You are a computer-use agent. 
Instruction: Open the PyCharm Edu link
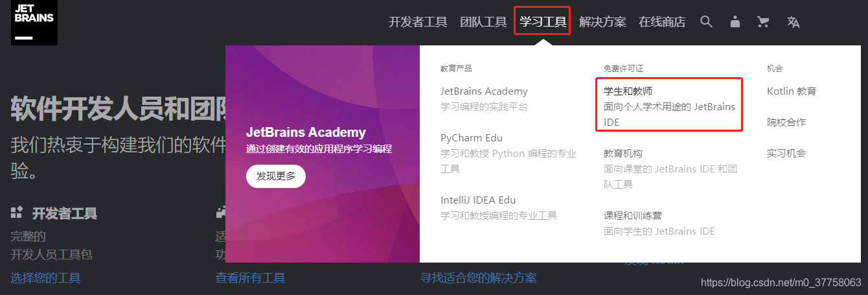point(472,138)
